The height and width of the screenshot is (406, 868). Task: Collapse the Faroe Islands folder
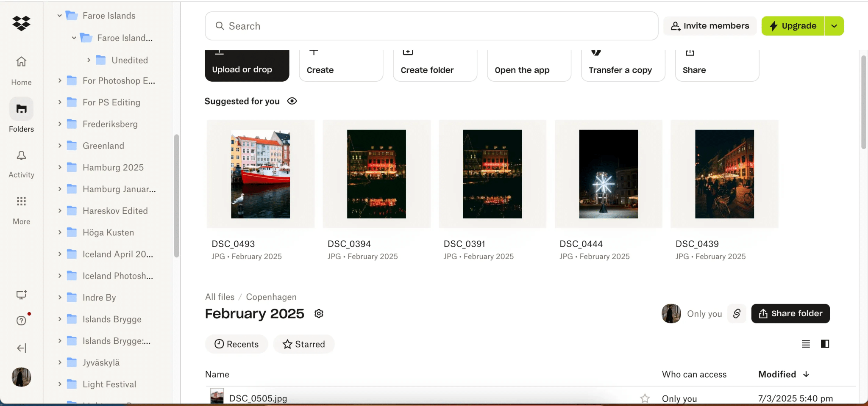click(x=58, y=15)
